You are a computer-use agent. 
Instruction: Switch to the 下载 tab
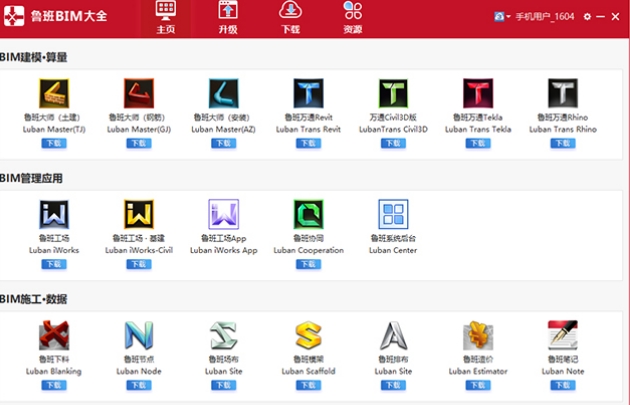[290, 18]
